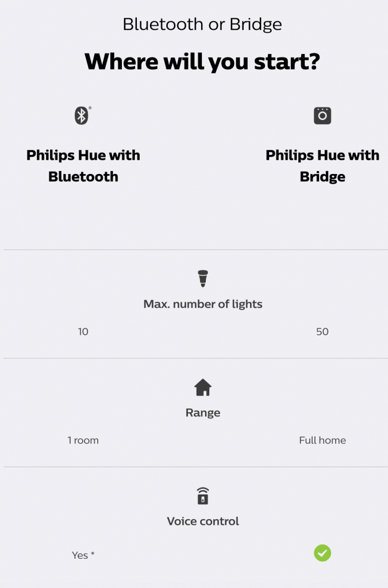388x588 pixels.
Task: Click the '10' lights value for Bluetooth
Action: [x=83, y=331]
